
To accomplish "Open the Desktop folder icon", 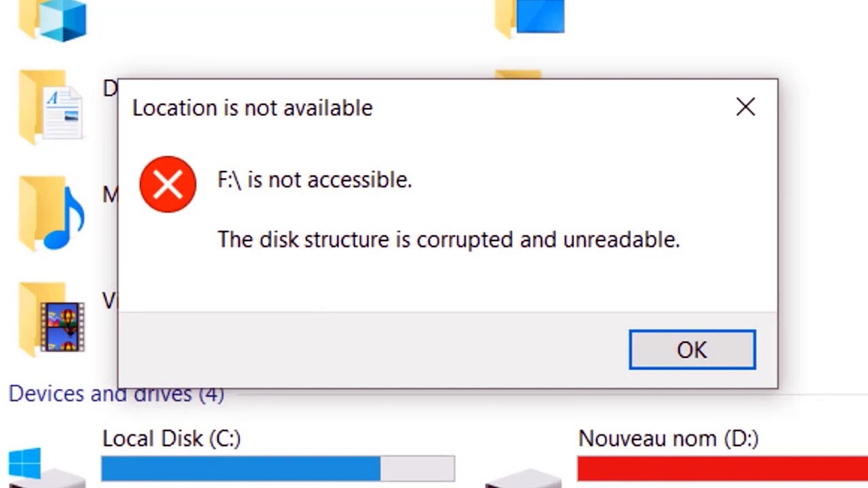I will point(530,18).
